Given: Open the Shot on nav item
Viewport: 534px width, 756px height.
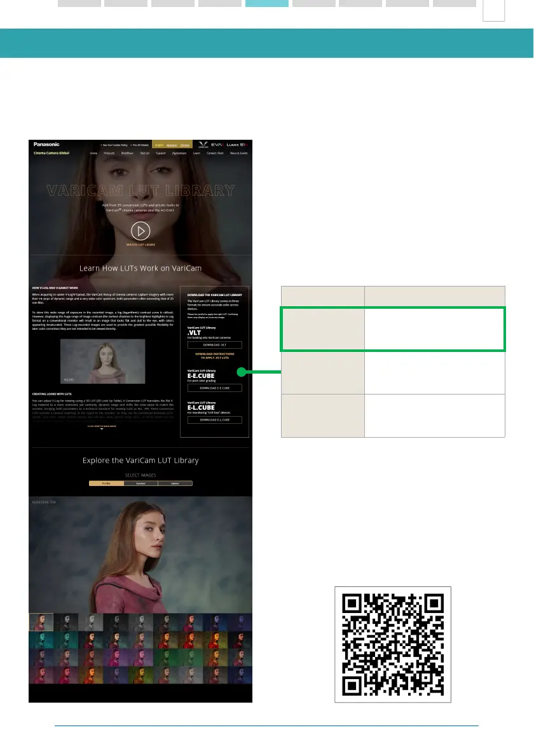Looking at the screenshot, I should [145, 153].
